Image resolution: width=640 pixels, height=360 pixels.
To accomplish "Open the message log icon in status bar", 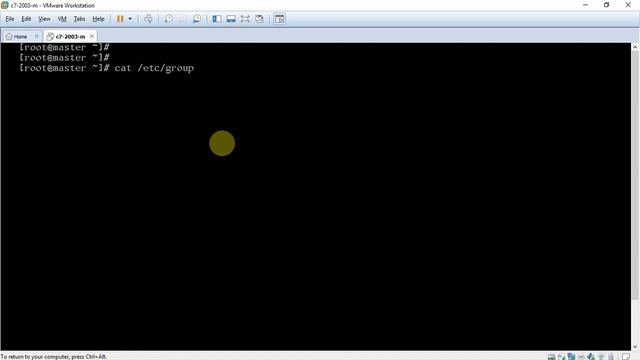I will click(x=626, y=357).
